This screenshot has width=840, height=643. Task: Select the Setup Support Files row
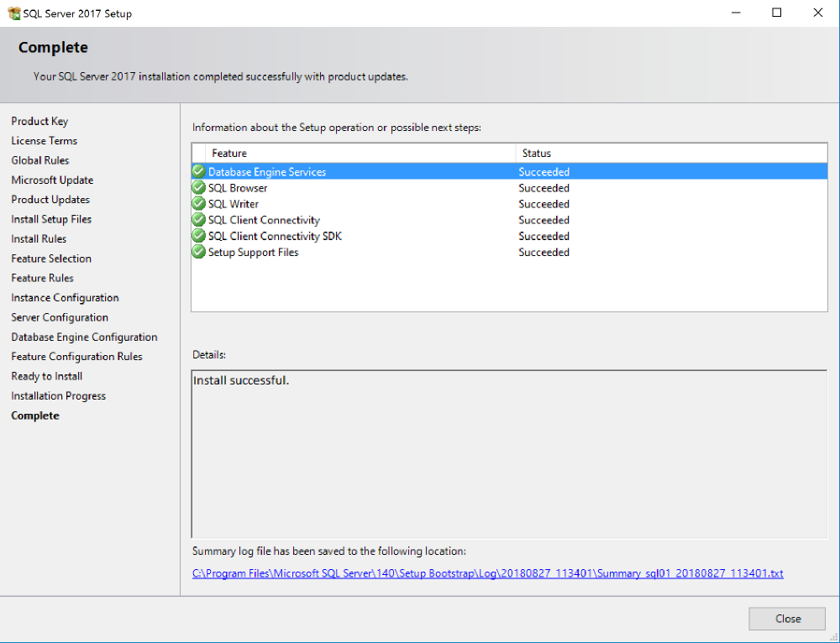[510, 252]
